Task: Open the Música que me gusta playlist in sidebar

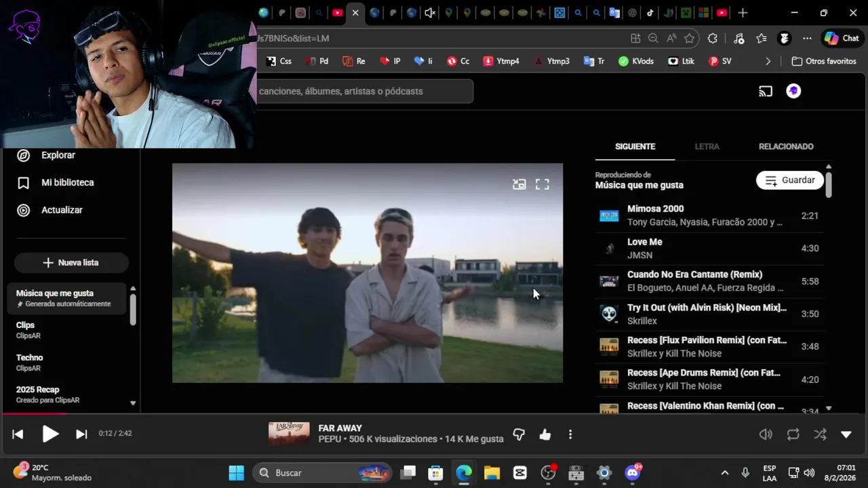Action: click(x=66, y=298)
